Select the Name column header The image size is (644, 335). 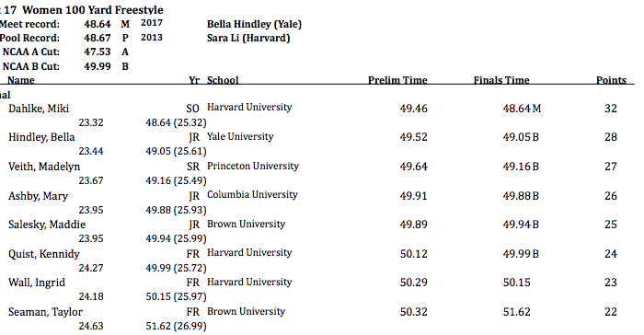point(21,80)
